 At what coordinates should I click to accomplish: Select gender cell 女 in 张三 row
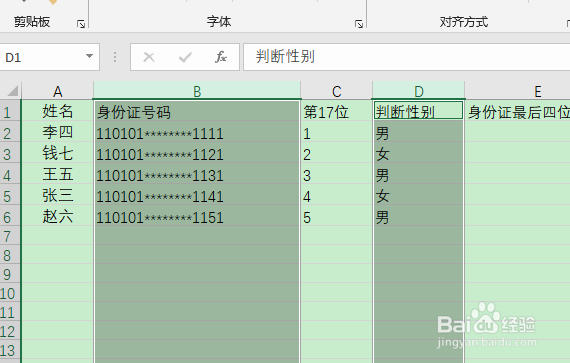coord(419,195)
